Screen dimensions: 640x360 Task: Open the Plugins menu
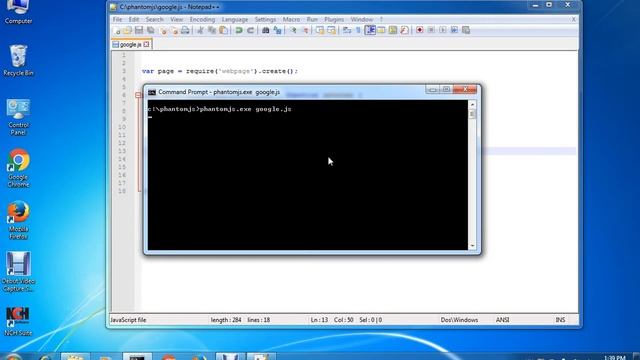point(334,20)
